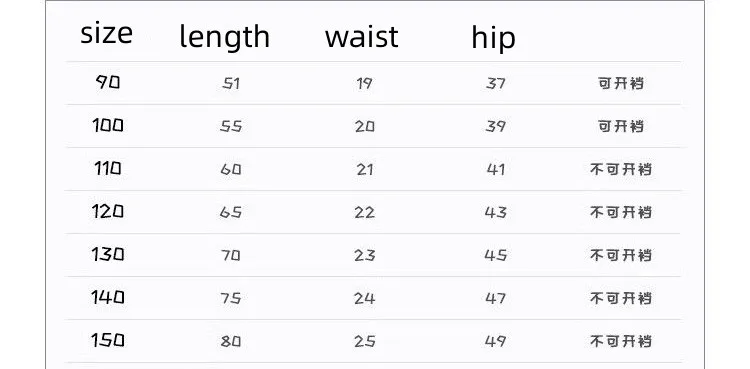Click the 'hip' column header

click(493, 38)
